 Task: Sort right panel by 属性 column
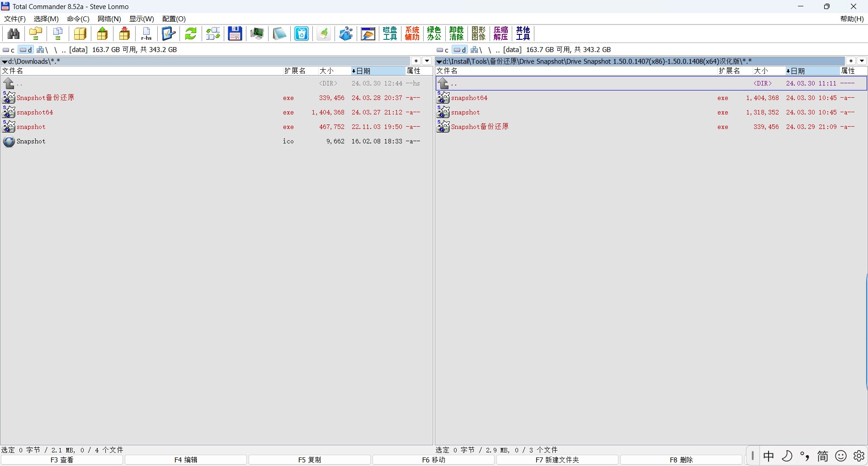(853, 71)
